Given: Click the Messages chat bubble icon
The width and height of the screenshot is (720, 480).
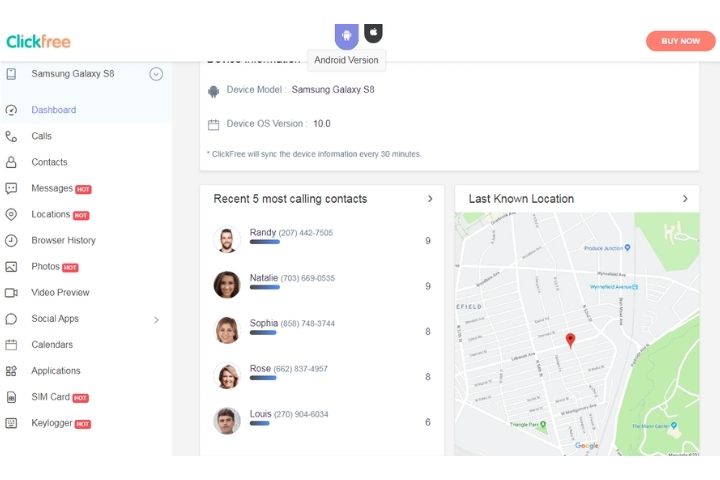Looking at the screenshot, I should click(11, 188).
